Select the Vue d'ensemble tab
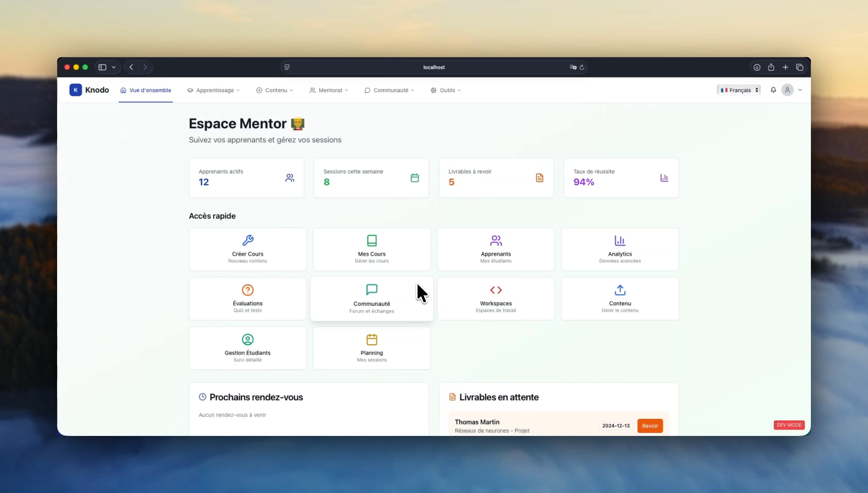Viewport: 868px width, 493px height. click(x=146, y=90)
